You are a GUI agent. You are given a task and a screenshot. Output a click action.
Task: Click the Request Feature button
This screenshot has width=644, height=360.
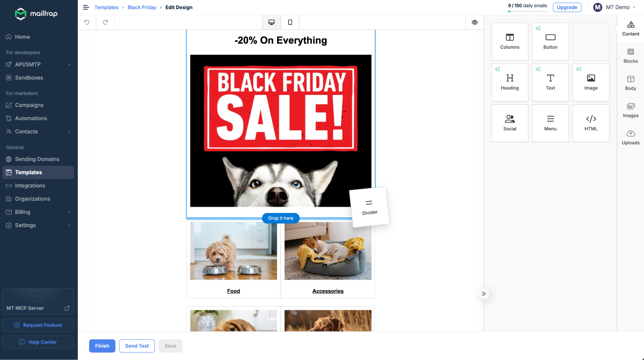pyautogui.click(x=38, y=325)
